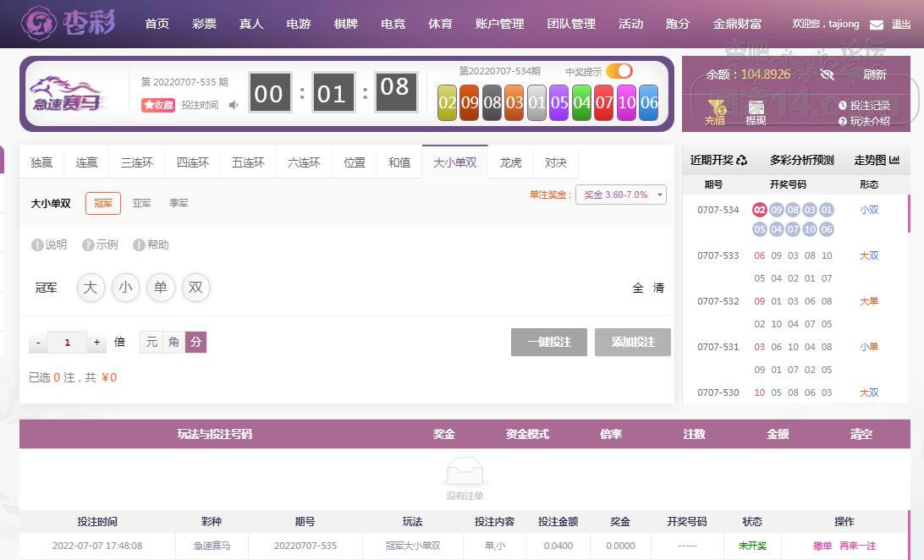Choose 元 currency unit
The height and width of the screenshot is (560, 924).
tap(151, 342)
